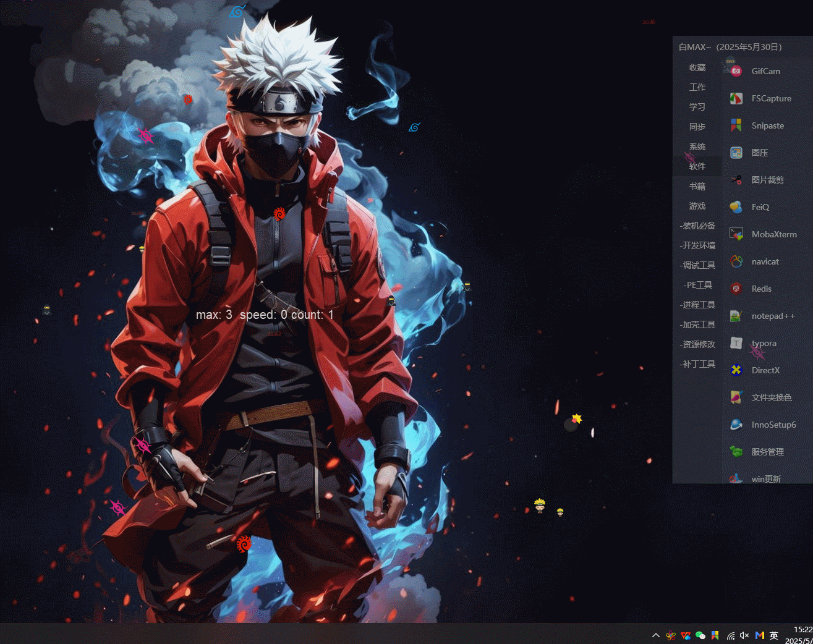
Task: Start Snipaste from the launcher panel
Action: click(x=767, y=125)
